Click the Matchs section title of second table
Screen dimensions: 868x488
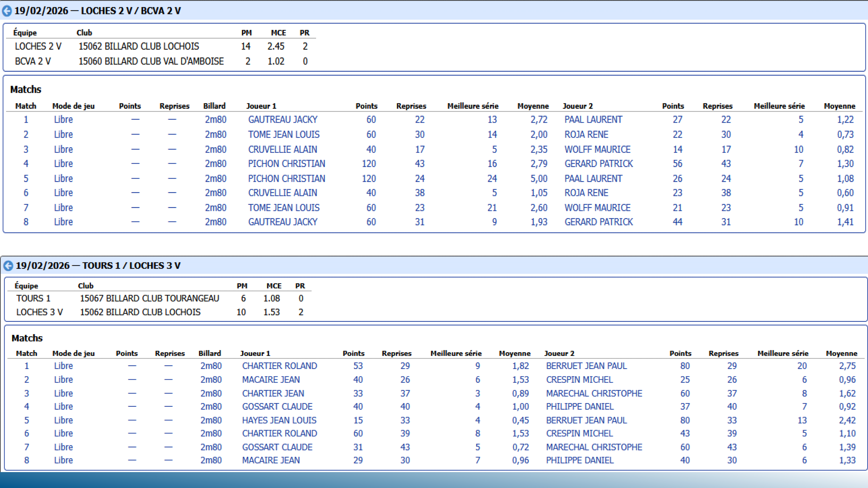tap(27, 338)
